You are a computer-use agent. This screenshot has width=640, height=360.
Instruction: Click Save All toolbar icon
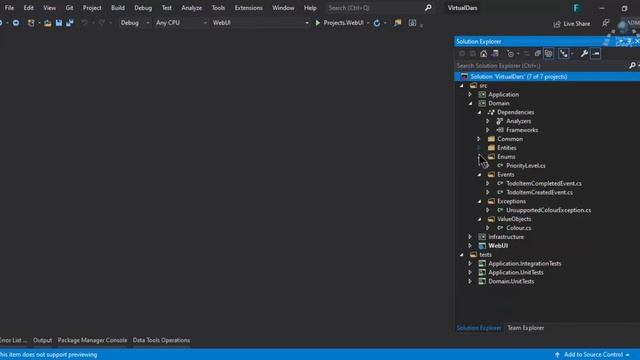tap(70, 23)
